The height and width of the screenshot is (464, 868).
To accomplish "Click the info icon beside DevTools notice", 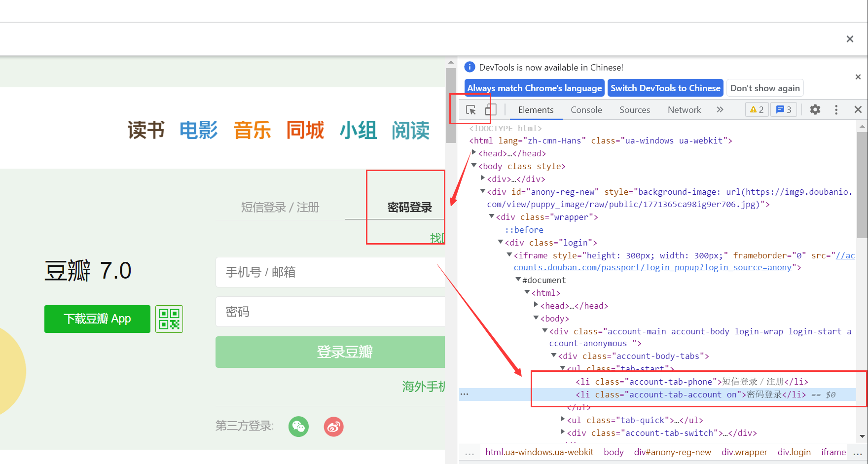I will click(470, 67).
